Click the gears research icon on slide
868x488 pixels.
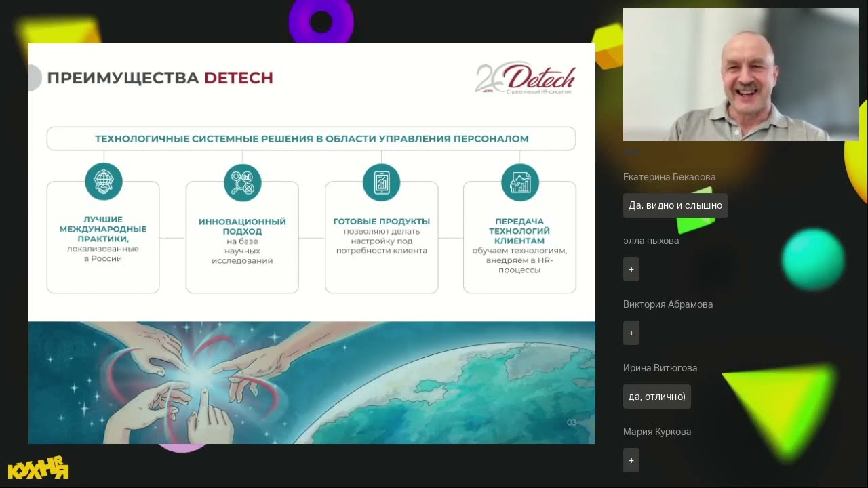[x=243, y=182]
